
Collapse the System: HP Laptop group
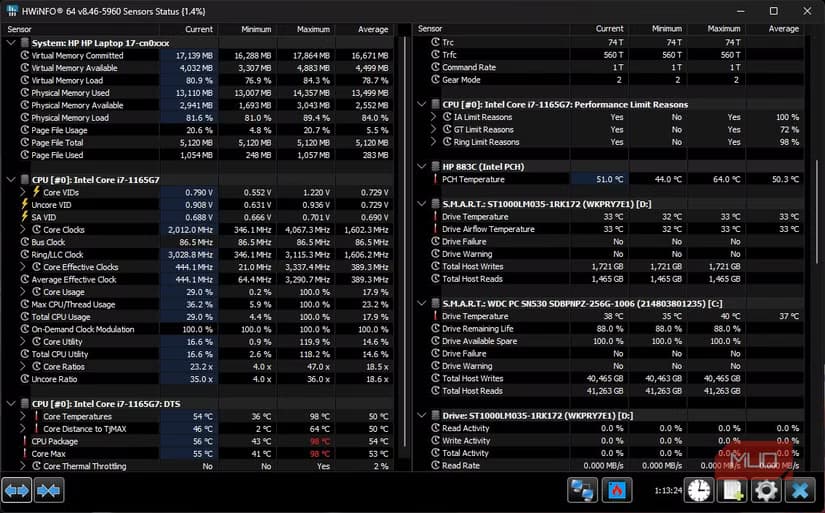coord(11,43)
